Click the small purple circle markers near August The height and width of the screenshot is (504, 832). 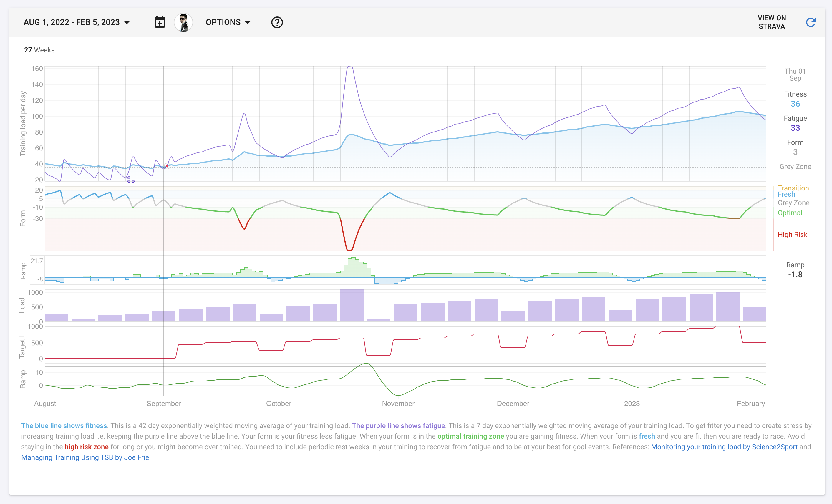131,180
